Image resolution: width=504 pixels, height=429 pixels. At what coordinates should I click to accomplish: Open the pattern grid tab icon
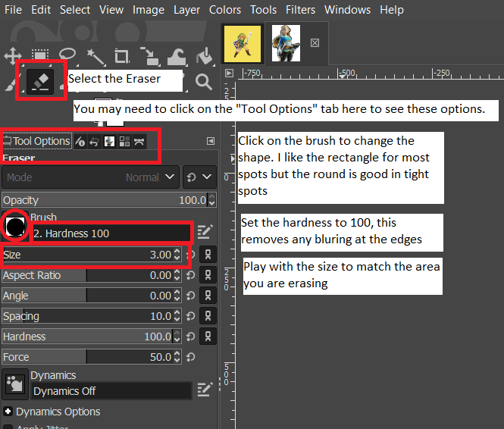pos(124,142)
